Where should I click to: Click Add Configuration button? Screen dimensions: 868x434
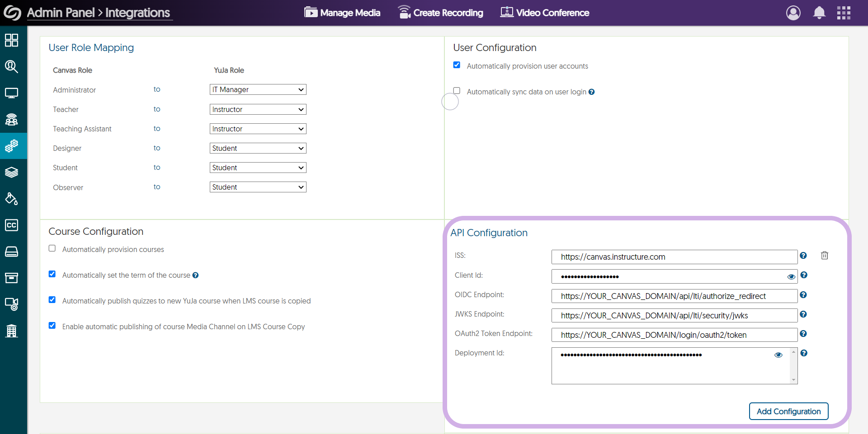click(789, 411)
